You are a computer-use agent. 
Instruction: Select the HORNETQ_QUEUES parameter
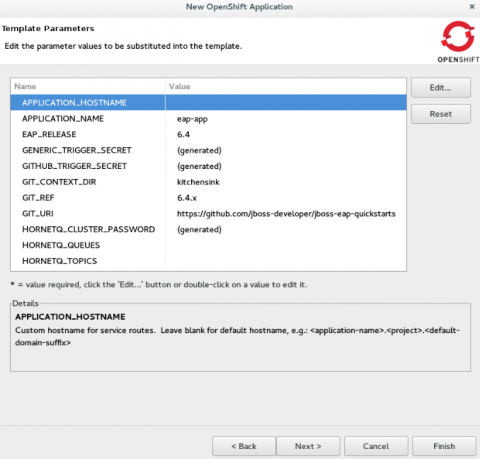(208, 245)
